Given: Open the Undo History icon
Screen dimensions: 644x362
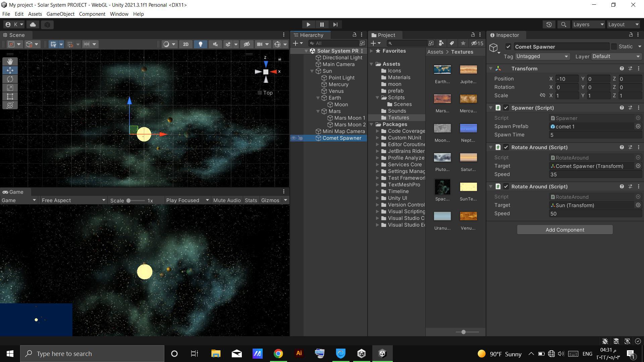Looking at the screenshot, I should point(549,24).
